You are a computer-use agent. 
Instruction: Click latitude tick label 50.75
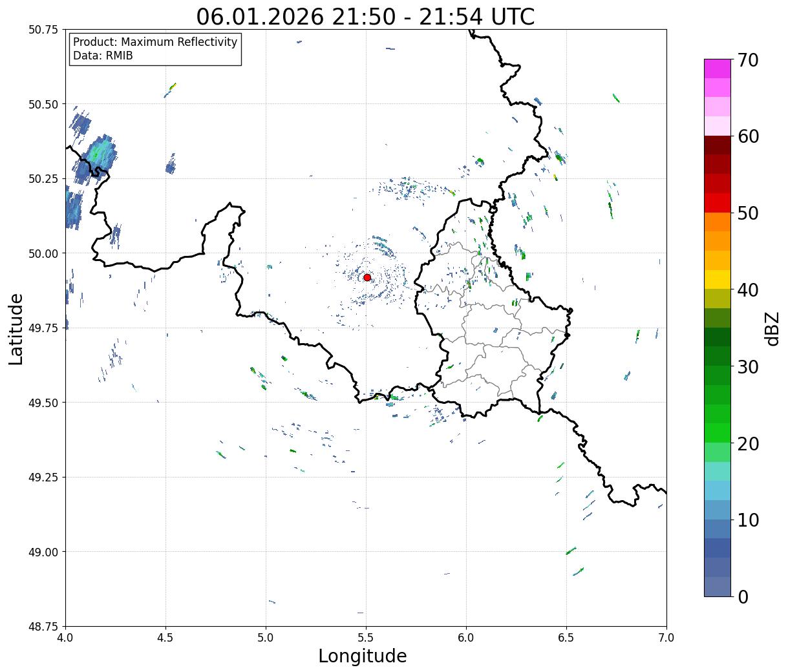pyautogui.click(x=43, y=30)
